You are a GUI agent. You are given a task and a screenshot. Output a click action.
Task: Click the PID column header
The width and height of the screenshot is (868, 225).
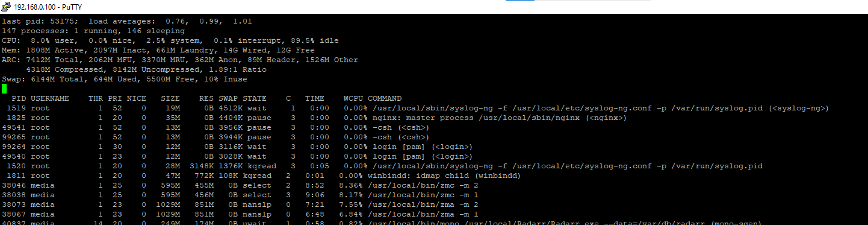pos(19,98)
